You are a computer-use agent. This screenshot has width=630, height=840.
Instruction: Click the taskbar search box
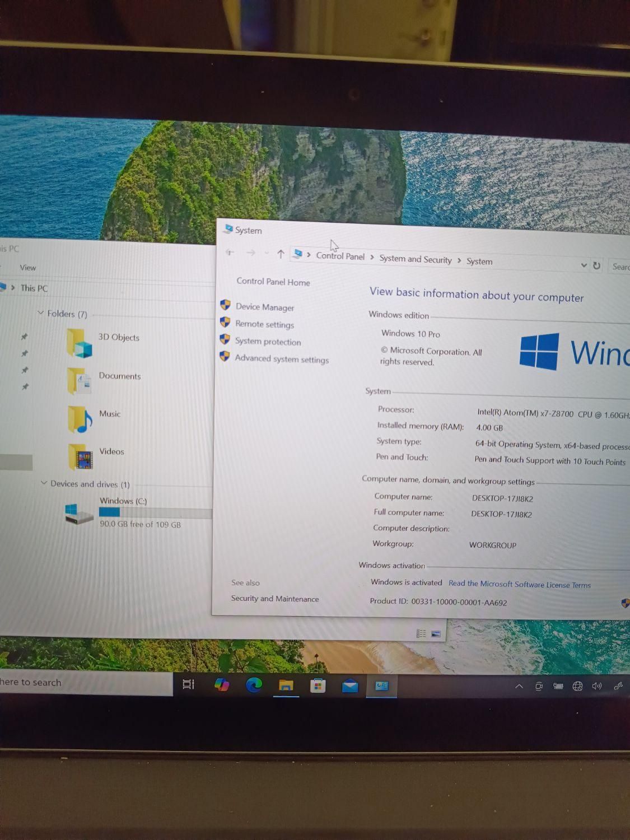[86, 683]
